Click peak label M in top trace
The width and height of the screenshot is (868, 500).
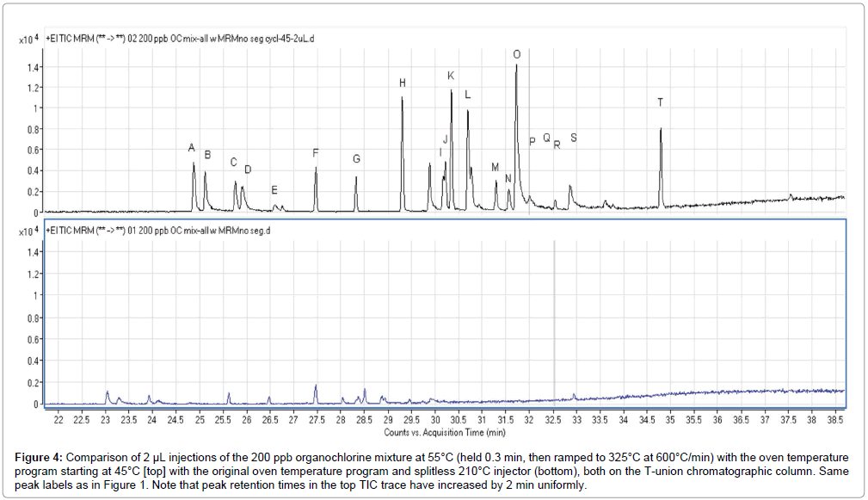[x=495, y=167]
